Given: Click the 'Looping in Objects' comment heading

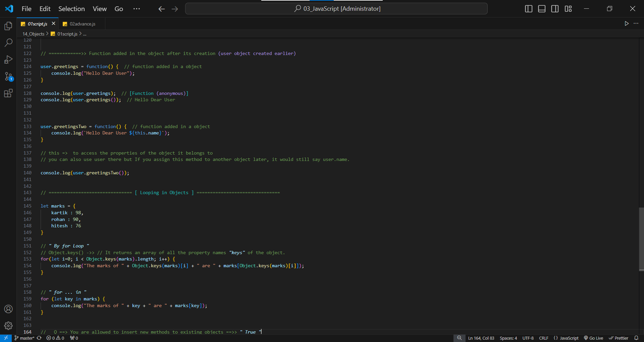Looking at the screenshot, I should pyautogui.click(x=164, y=192).
